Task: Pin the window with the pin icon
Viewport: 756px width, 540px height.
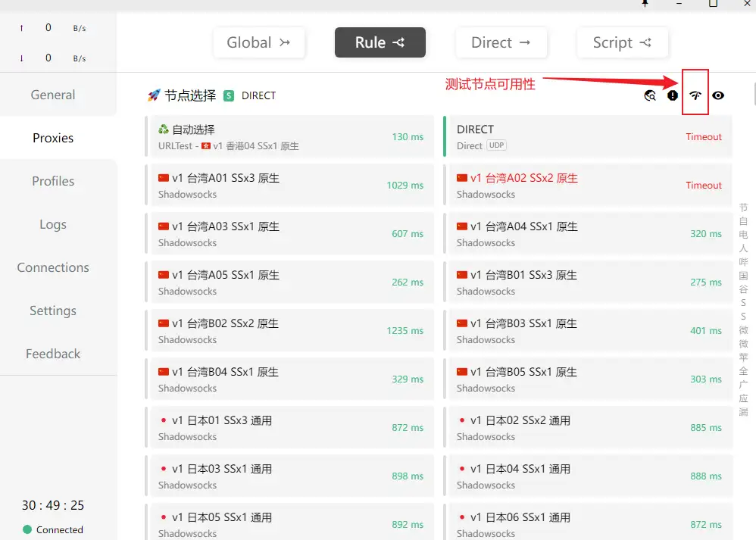Action: 645,4
